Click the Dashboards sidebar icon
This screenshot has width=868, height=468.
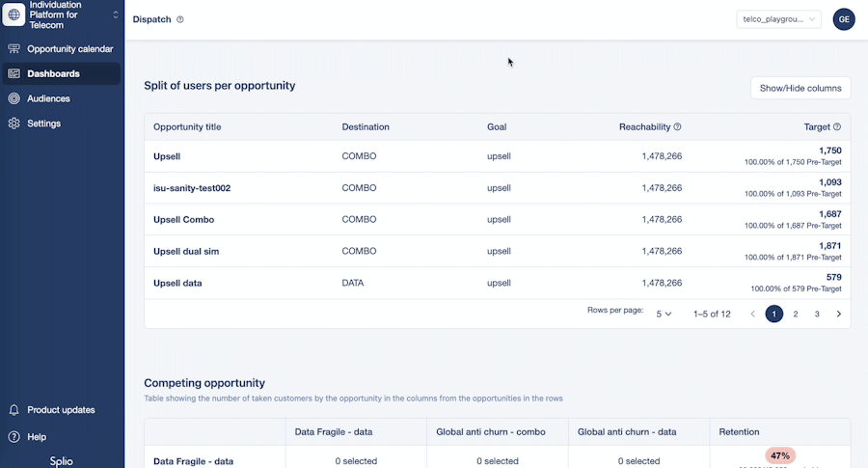click(x=14, y=73)
